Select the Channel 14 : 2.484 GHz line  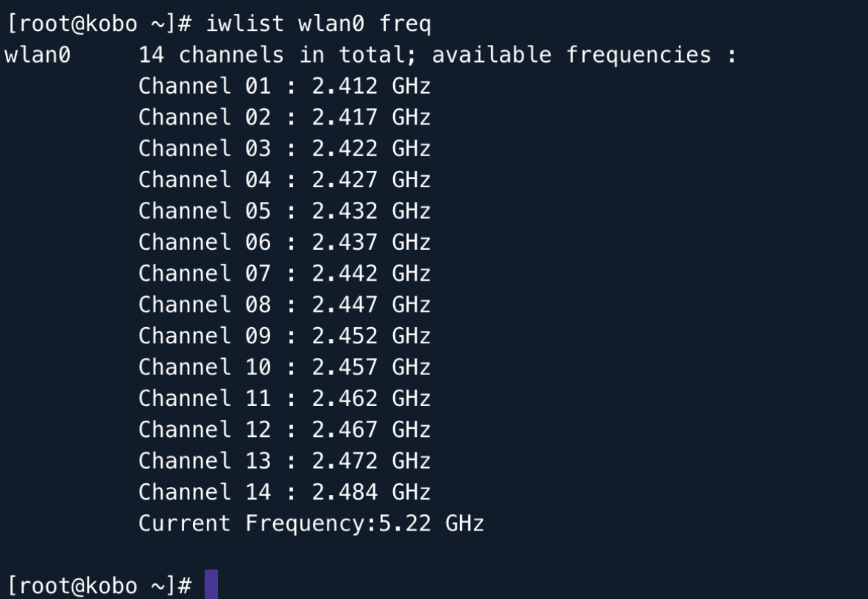(x=284, y=491)
